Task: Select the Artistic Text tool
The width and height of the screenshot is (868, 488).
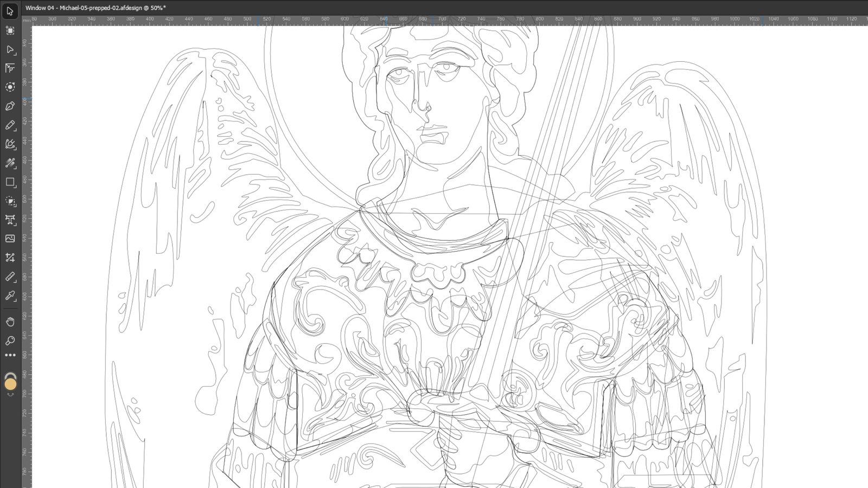Action: pyautogui.click(x=10, y=220)
